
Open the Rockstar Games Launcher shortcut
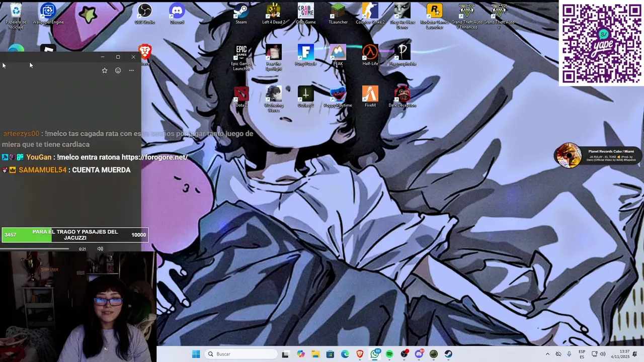click(x=435, y=16)
